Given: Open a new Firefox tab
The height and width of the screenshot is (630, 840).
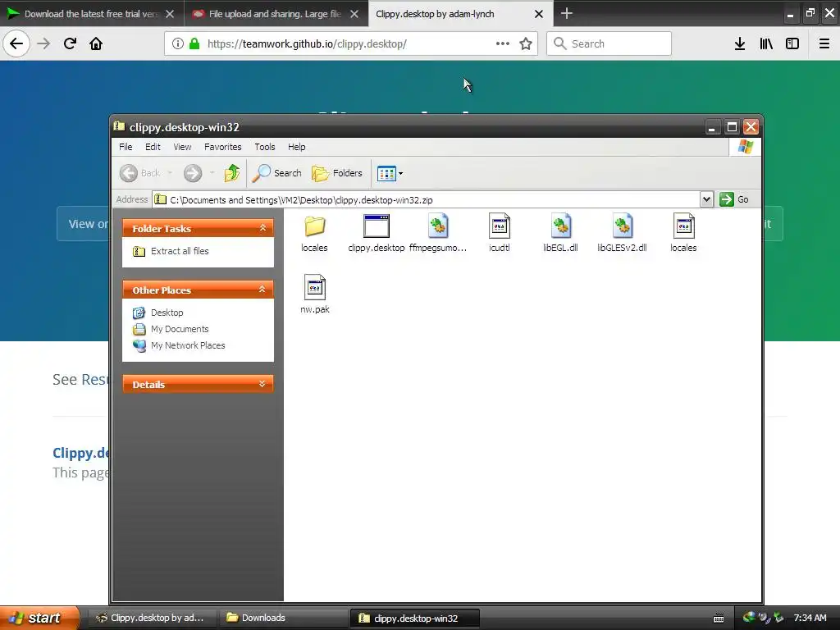Looking at the screenshot, I should [x=566, y=13].
